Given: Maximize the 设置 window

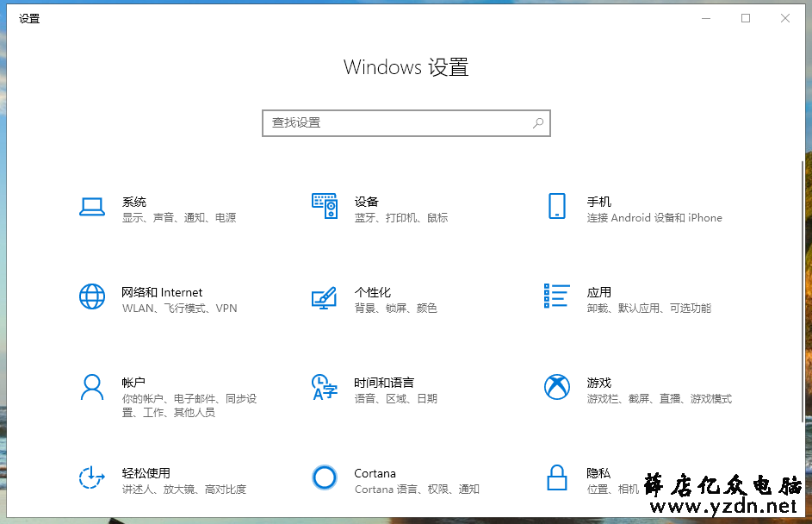Looking at the screenshot, I should (746, 19).
